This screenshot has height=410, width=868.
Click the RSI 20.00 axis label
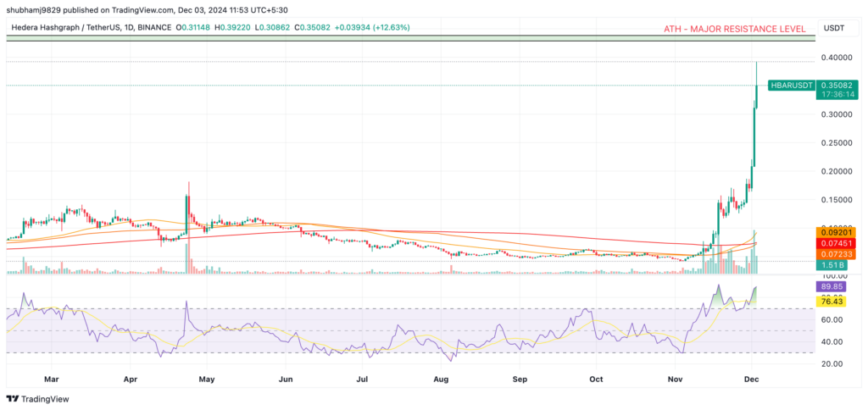[832, 364]
